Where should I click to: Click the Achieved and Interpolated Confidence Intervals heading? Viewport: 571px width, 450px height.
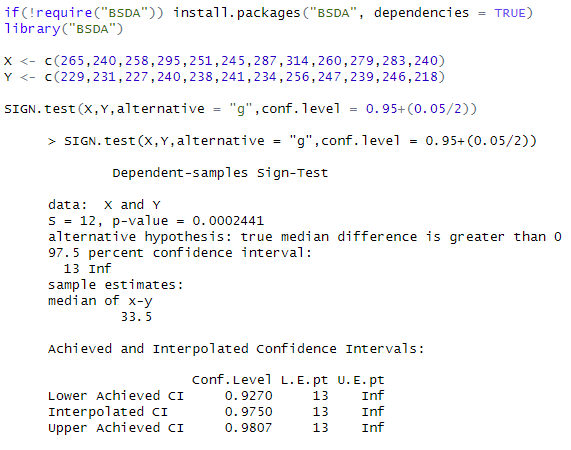[x=236, y=349]
